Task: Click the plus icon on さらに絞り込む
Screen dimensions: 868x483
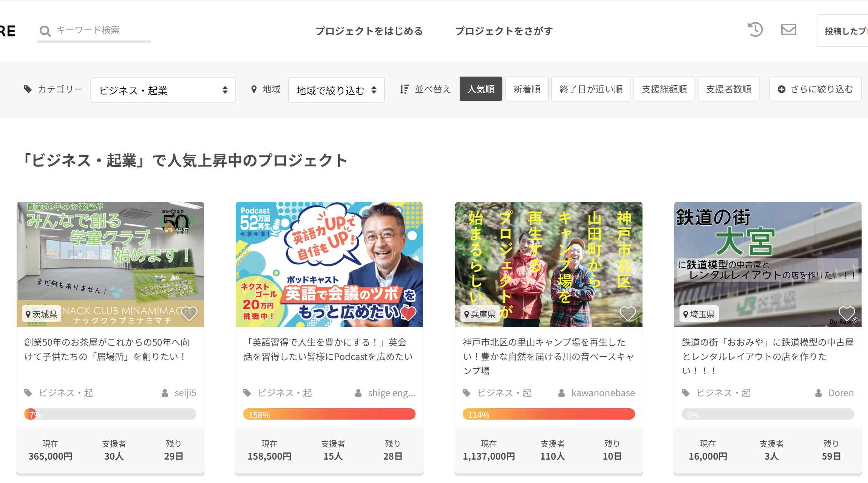Action: coord(782,89)
